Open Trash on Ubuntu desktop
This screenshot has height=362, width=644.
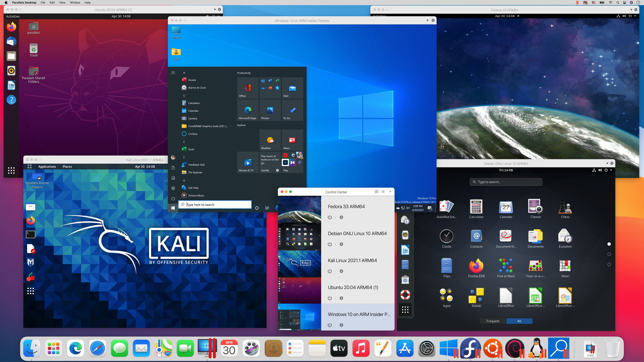coord(34,50)
